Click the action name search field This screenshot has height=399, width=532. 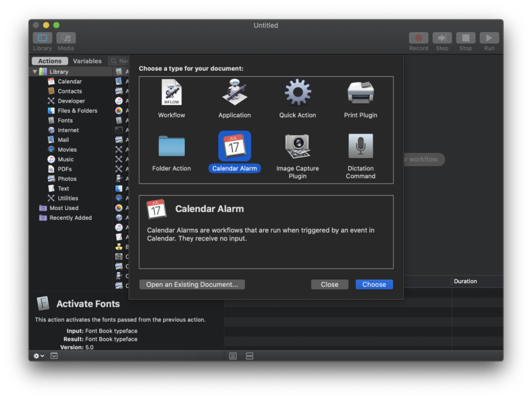click(x=119, y=61)
